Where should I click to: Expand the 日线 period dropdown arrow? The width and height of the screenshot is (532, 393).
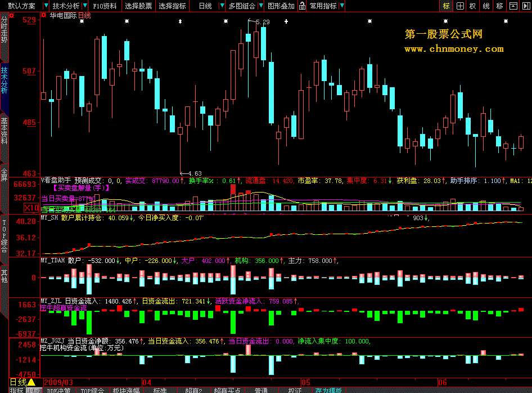pos(222,6)
